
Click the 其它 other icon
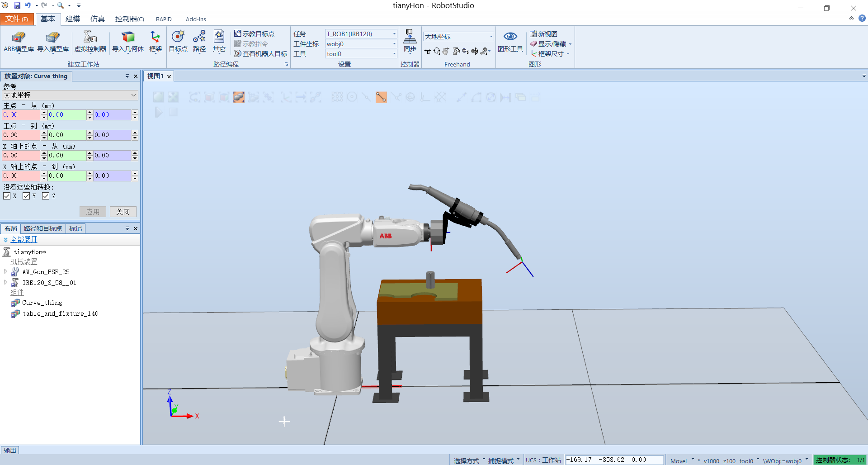pyautogui.click(x=219, y=42)
